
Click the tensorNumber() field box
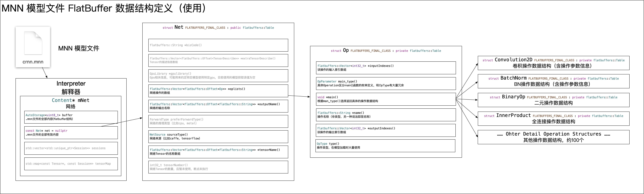(218, 167)
